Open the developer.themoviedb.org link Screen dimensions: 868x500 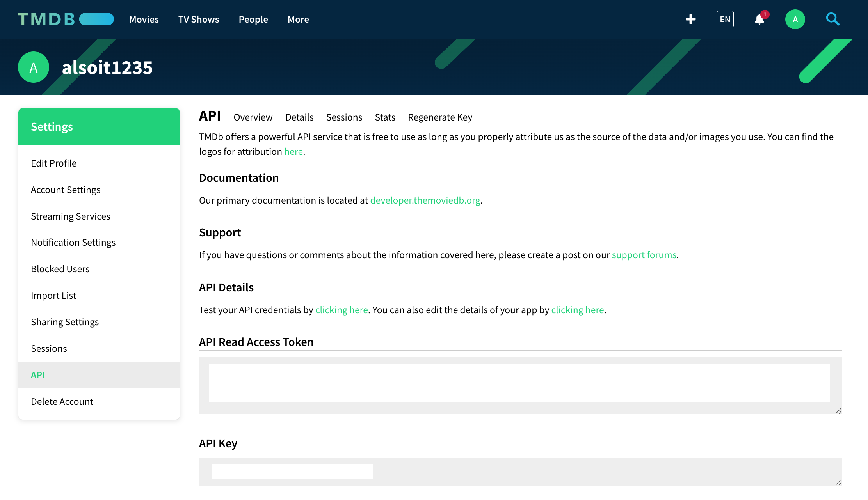(x=425, y=200)
